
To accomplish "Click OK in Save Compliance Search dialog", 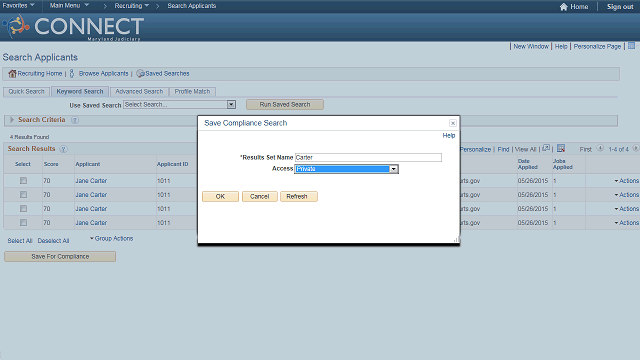I will point(220,196).
